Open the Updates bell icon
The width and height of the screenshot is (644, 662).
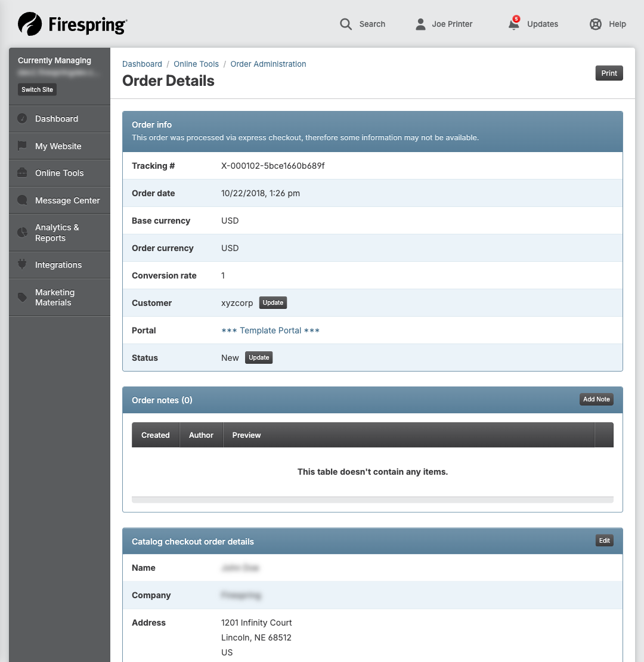[x=513, y=24]
